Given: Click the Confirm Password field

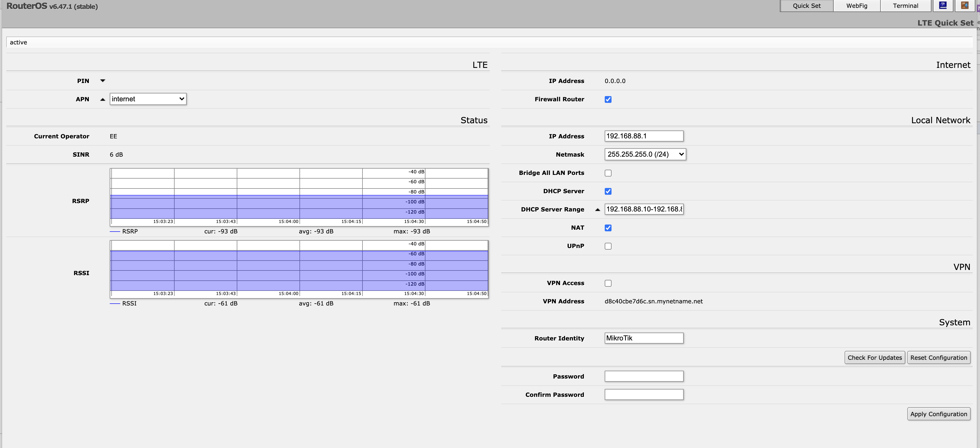Looking at the screenshot, I should click(644, 394).
